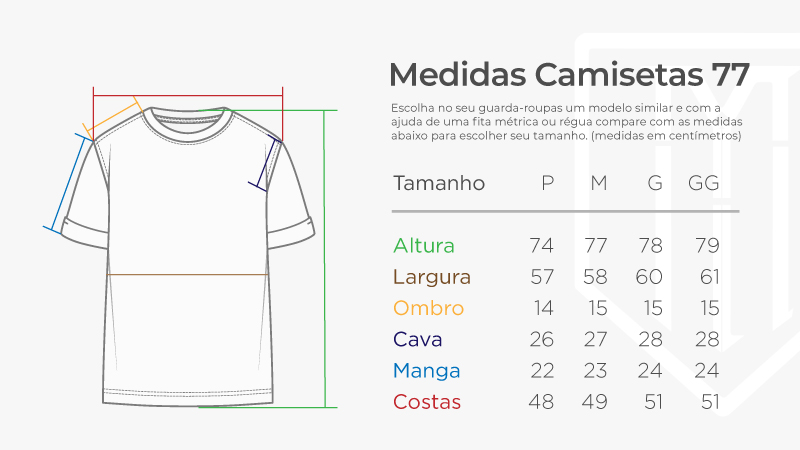Viewport: 800px width, 450px height.
Task: Select the M size column header
Action: [x=599, y=184]
